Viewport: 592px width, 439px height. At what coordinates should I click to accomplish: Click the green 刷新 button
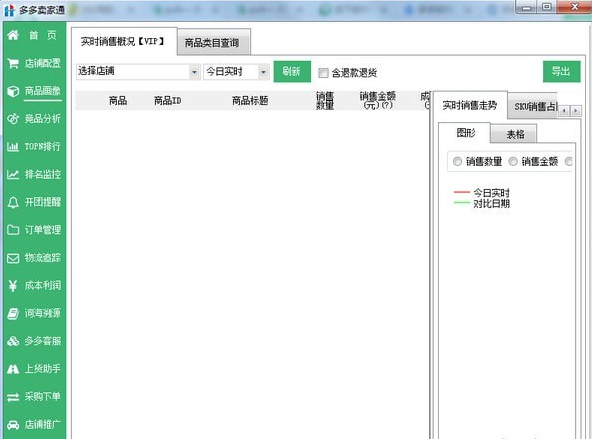click(x=292, y=71)
